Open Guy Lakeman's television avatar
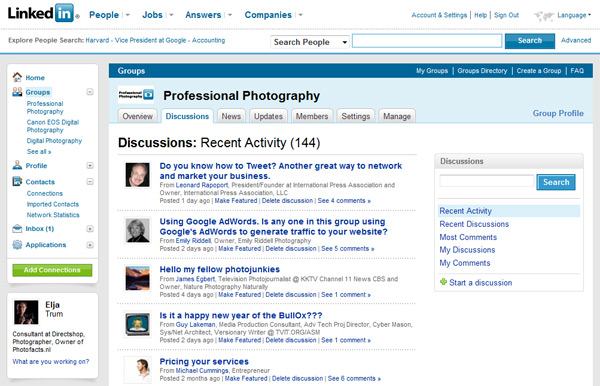 (137, 324)
